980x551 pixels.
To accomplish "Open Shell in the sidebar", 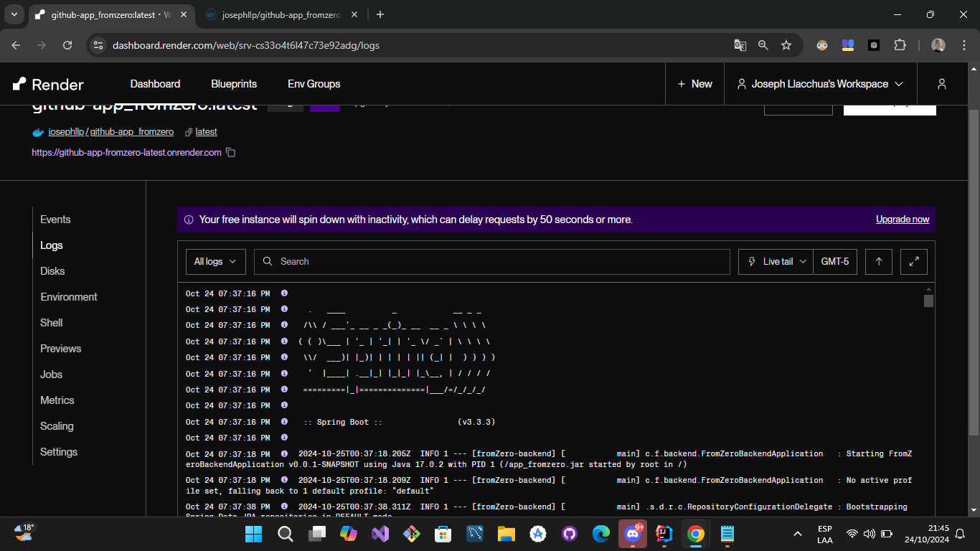I will 52,323.
